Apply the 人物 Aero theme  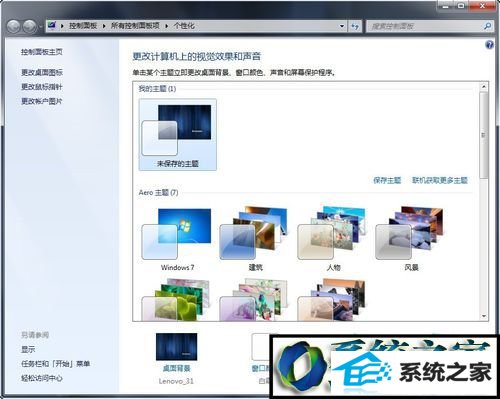[x=333, y=239]
